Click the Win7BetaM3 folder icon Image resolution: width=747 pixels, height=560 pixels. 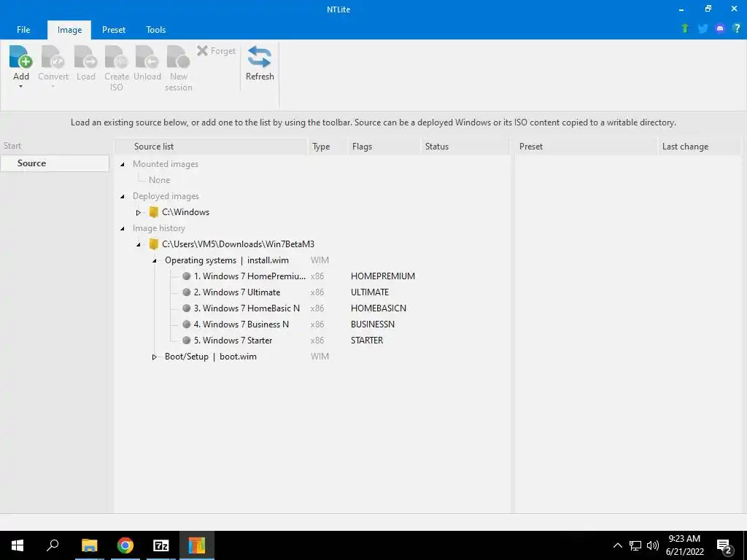[x=153, y=244]
